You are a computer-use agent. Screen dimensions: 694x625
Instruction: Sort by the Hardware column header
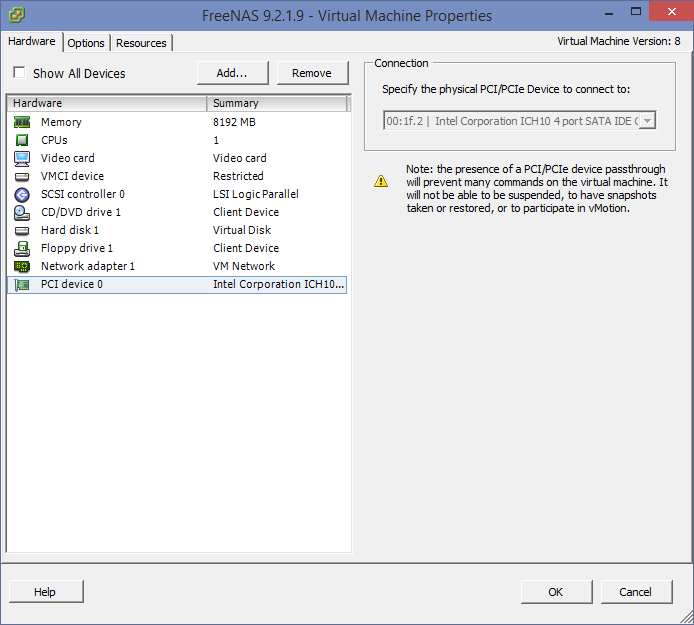point(107,103)
